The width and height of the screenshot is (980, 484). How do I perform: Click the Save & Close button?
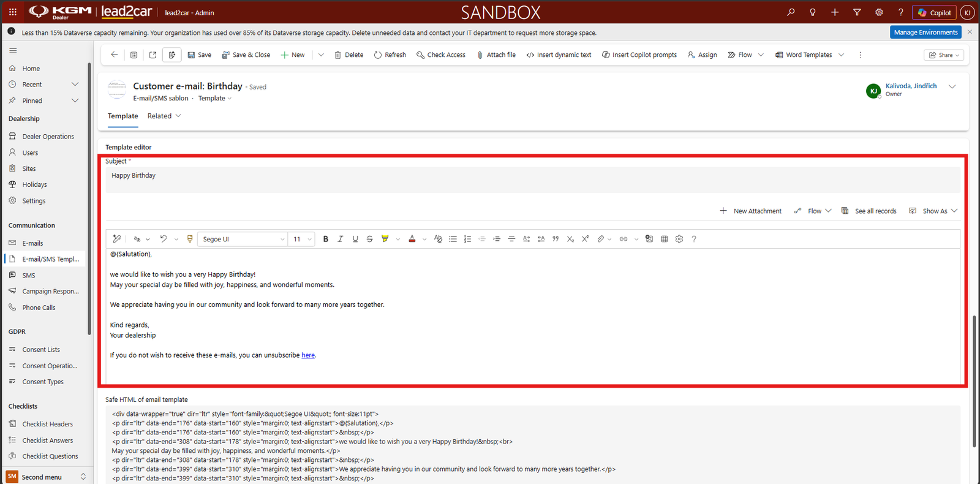(x=246, y=55)
